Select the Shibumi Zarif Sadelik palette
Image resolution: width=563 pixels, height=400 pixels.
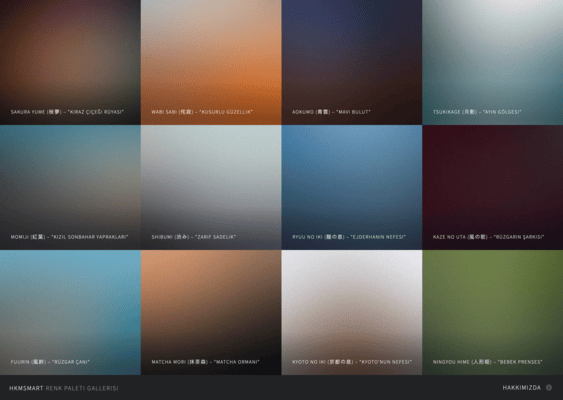211,187
